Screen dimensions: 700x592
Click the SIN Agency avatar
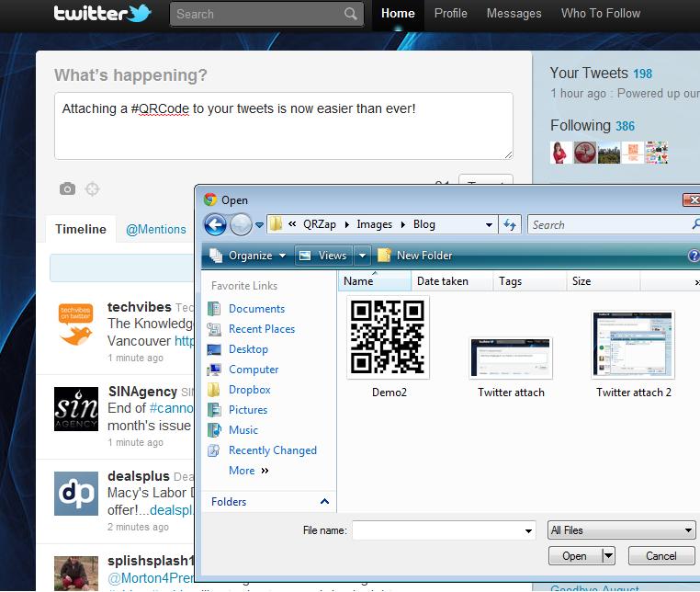[76, 409]
